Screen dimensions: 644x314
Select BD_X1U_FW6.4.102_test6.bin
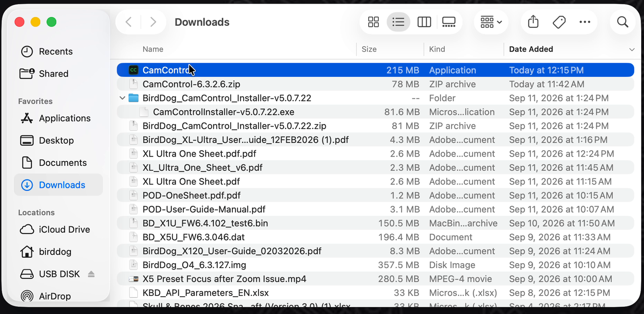pos(376,223)
